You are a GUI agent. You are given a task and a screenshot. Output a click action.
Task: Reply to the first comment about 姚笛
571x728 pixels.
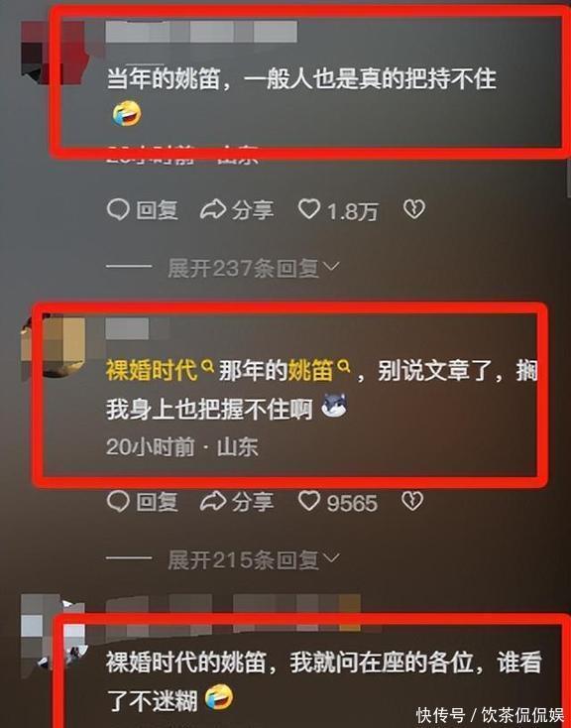142,210
